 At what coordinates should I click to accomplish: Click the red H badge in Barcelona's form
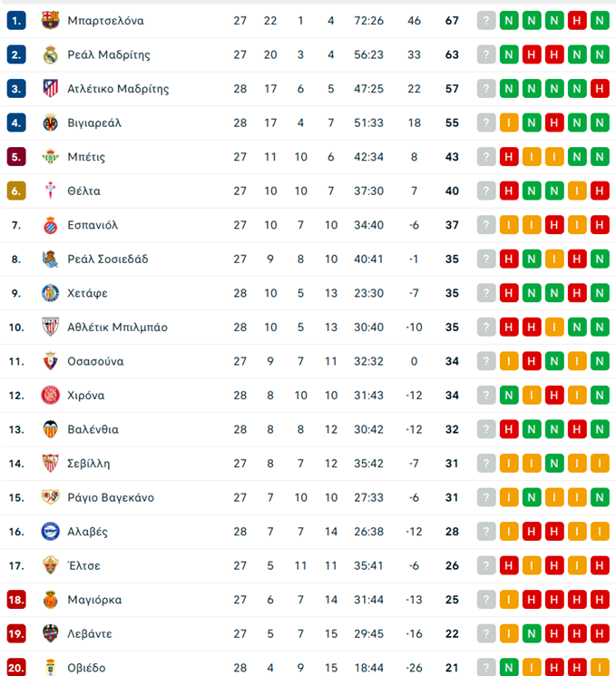[x=576, y=21]
